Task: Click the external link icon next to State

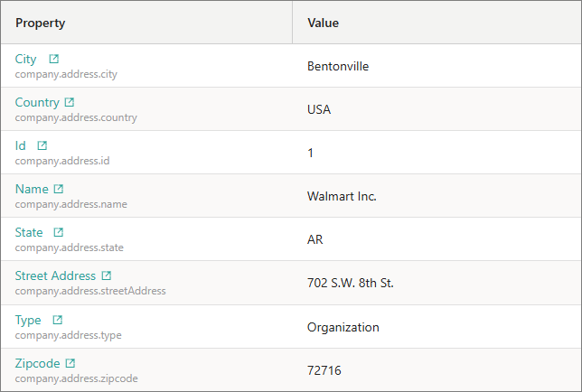Action: (x=59, y=233)
